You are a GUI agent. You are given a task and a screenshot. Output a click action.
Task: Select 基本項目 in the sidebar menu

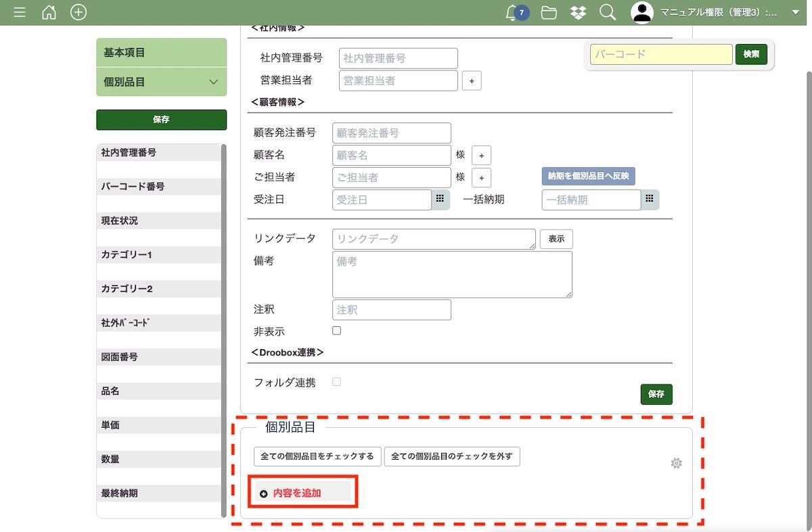coord(161,53)
